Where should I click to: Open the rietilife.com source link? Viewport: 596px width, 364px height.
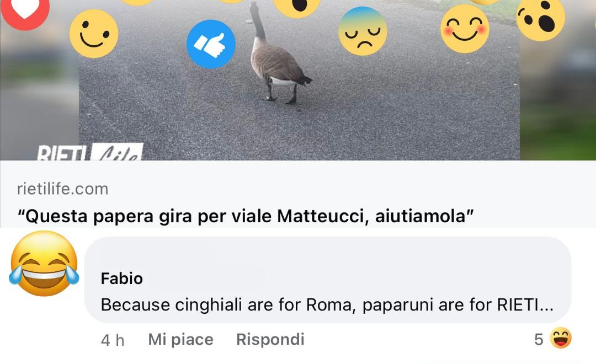pos(63,189)
